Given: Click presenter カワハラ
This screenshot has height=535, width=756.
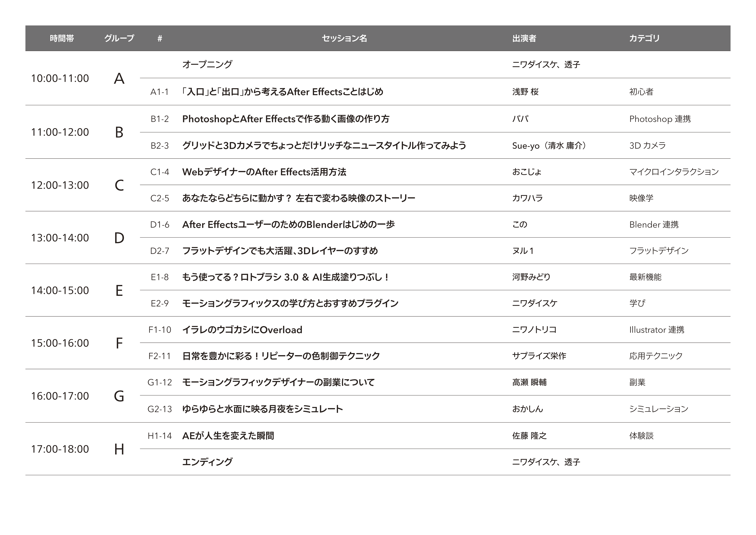Looking at the screenshot, I should click(x=527, y=198).
